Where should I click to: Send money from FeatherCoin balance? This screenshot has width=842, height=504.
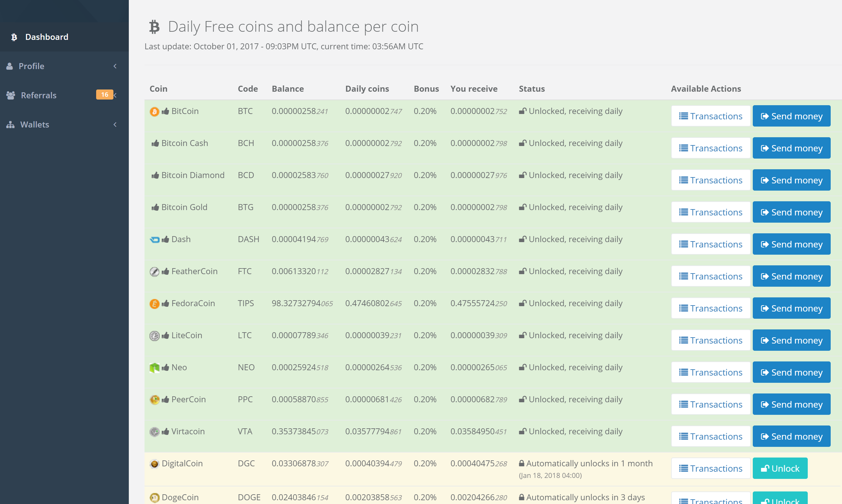coord(791,276)
